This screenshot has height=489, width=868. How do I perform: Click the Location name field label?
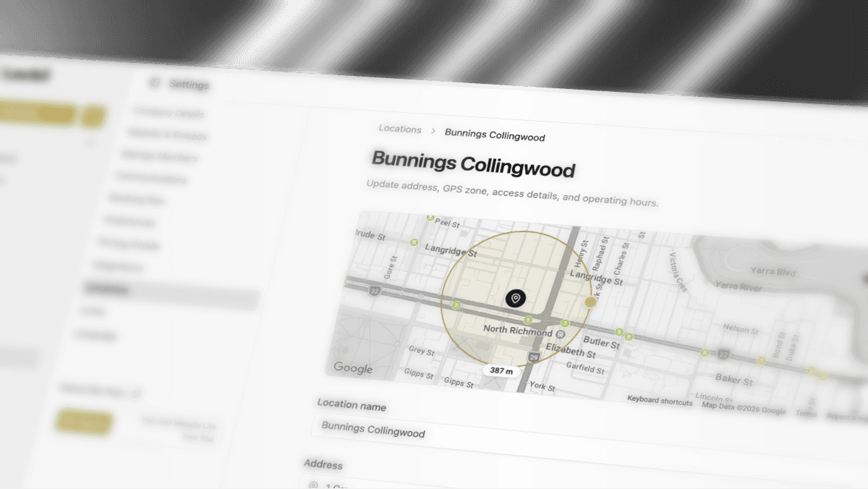click(x=352, y=406)
